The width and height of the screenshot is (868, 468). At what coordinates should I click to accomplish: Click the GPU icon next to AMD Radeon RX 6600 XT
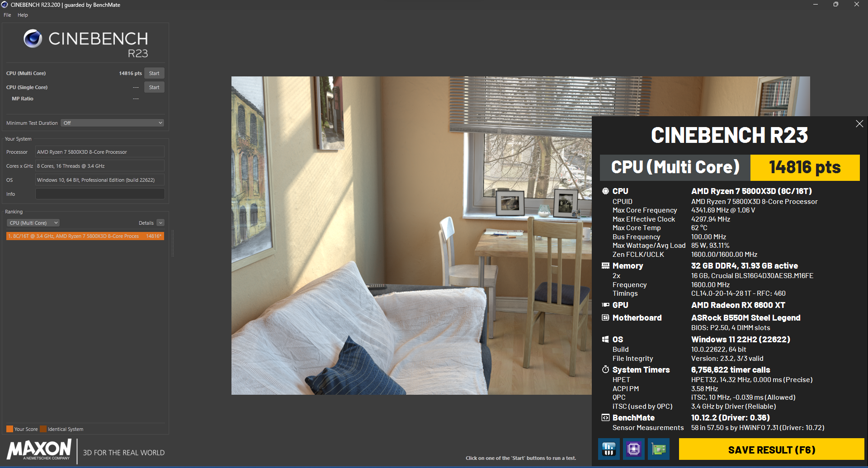click(x=606, y=305)
